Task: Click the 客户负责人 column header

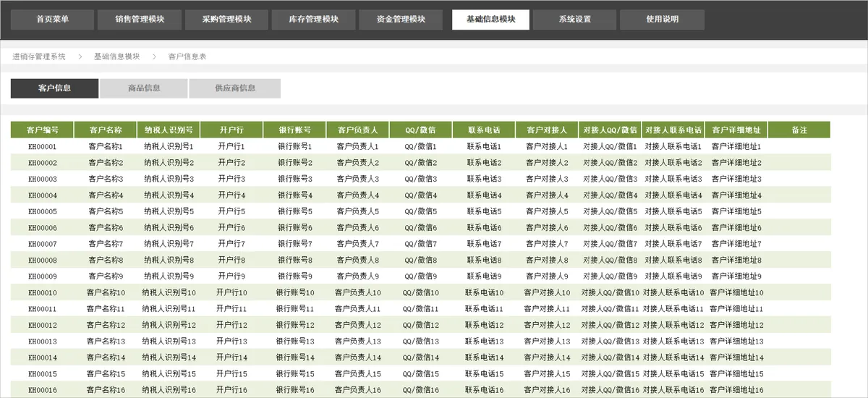Action: tap(358, 130)
